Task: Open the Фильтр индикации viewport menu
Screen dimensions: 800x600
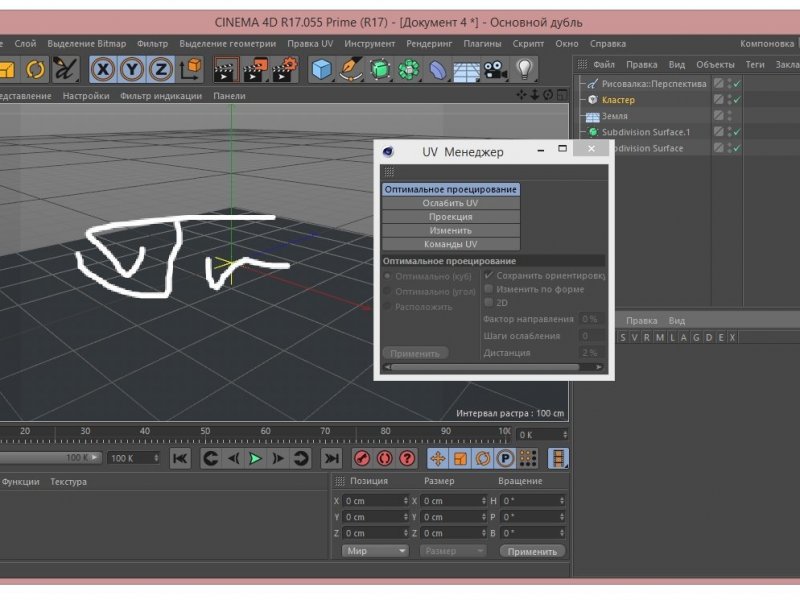Action: [x=161, y=96]
